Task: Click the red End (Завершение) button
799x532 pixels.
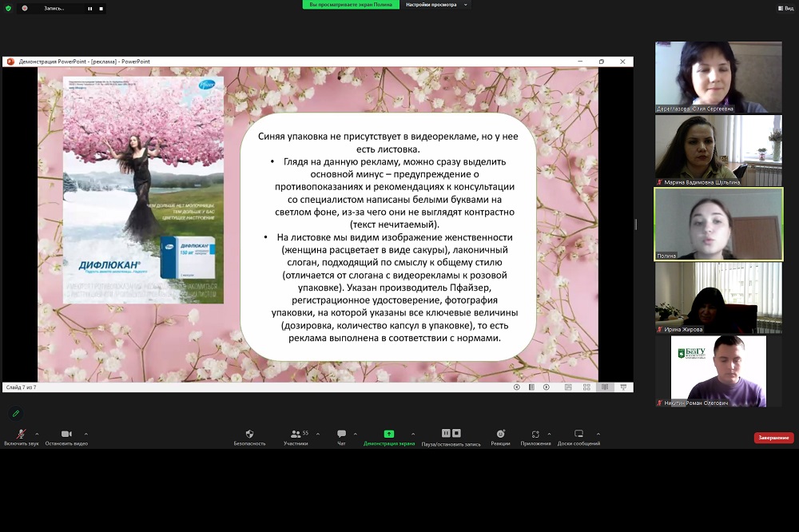Action: point(773,438)
